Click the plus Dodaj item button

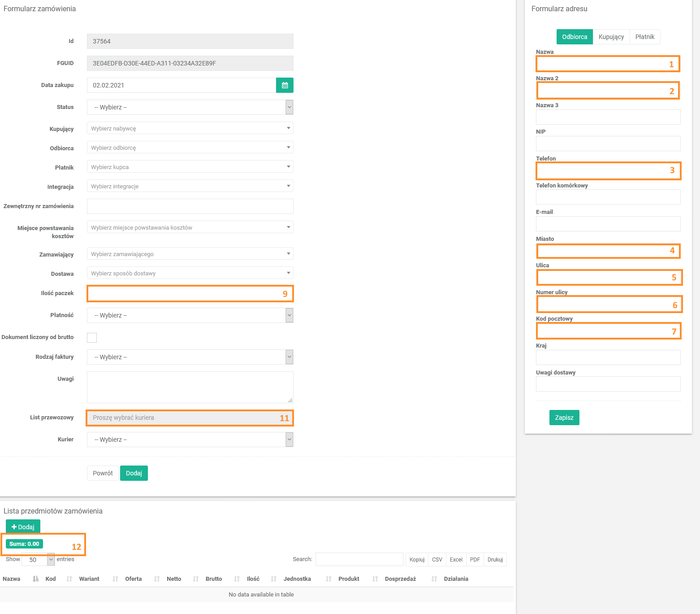pos(23,527)
